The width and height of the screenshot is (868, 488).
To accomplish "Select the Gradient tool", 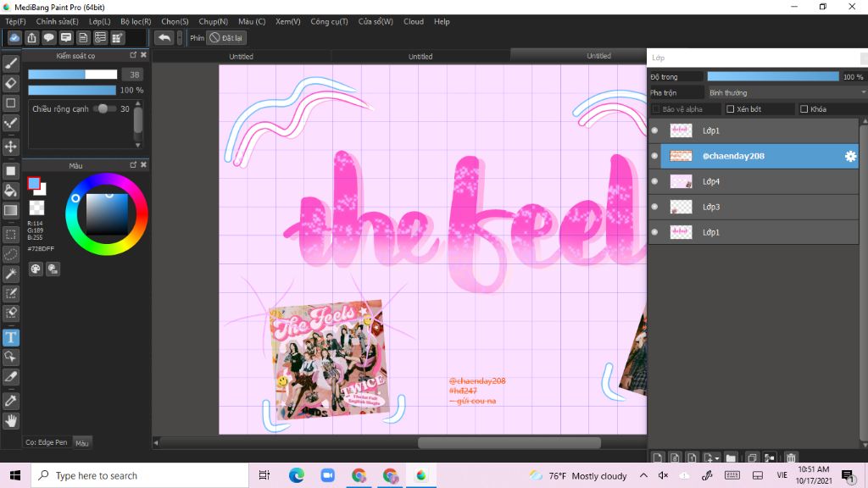I will point(11,210).
